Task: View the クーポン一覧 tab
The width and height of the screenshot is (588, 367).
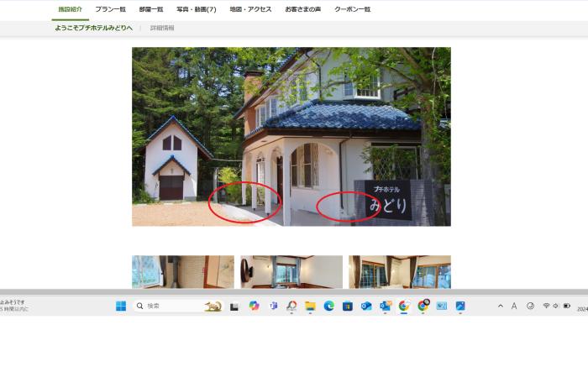Action: tap(352, 9)
